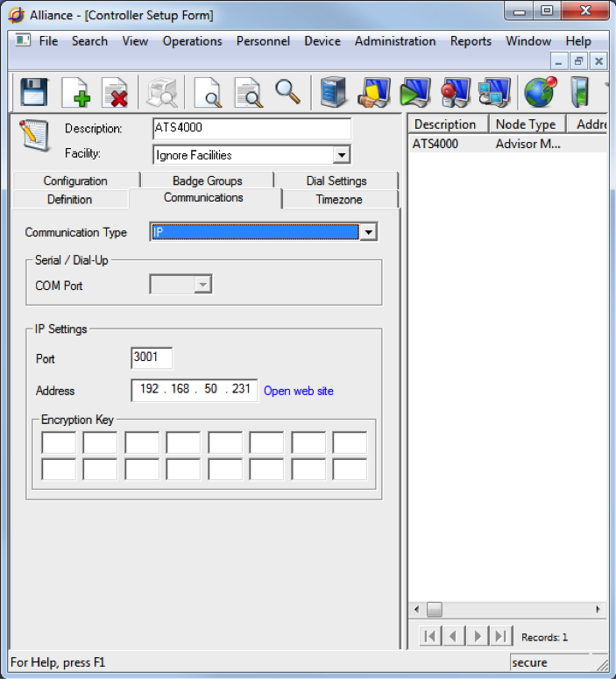This screenshot has height=679, width=616.
Task: Click the Open web site link
Action: pos(298,391)
